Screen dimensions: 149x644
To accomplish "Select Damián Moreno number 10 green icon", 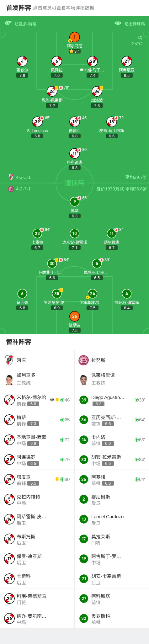I will [74, 233].
